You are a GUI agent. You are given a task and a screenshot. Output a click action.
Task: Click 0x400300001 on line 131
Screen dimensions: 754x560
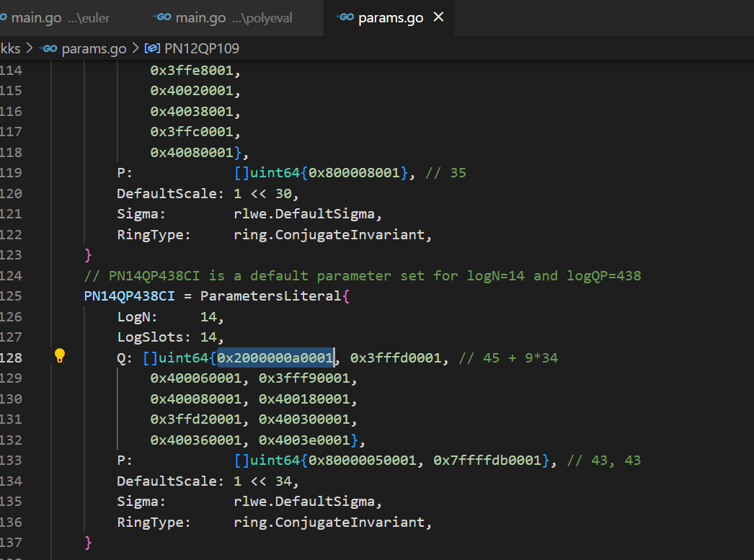[304, 419]
